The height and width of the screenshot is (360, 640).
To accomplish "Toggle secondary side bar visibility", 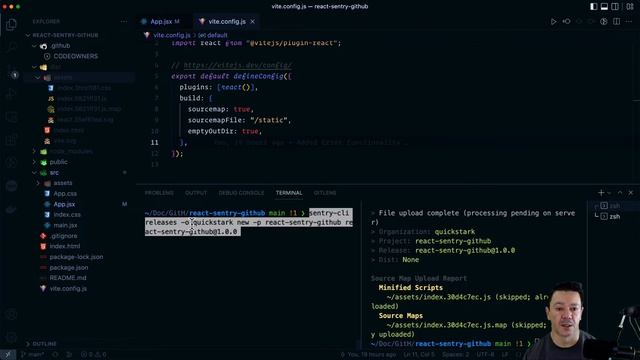I will (x=615, y=7).
